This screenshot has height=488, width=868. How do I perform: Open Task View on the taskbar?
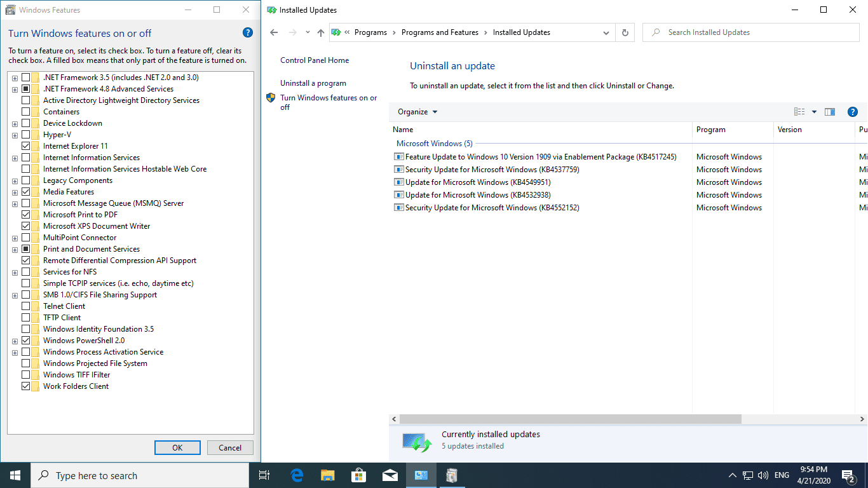point(265,475)
